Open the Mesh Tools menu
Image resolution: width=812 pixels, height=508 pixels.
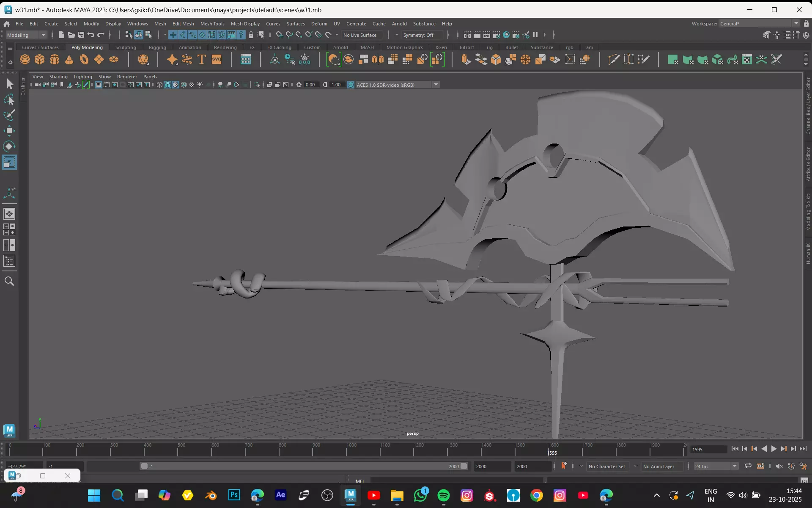[x=212, y=24]
